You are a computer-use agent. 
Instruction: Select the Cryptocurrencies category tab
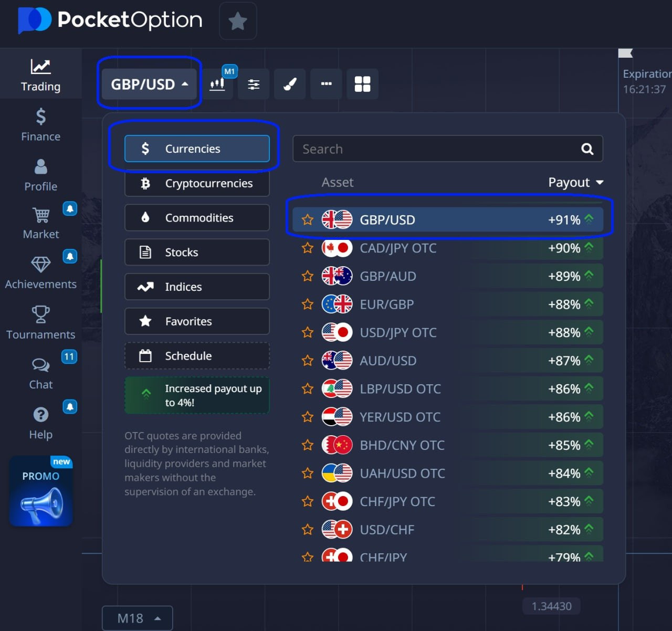click(x=197, y=183)
